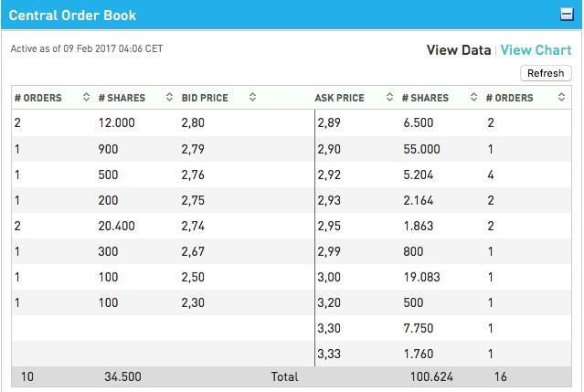Image resolution: width=584 pixels, height=392 pixels.
Task: Click the BID PRICE column header
Action: pyautogui.click(x=205, y=98)
